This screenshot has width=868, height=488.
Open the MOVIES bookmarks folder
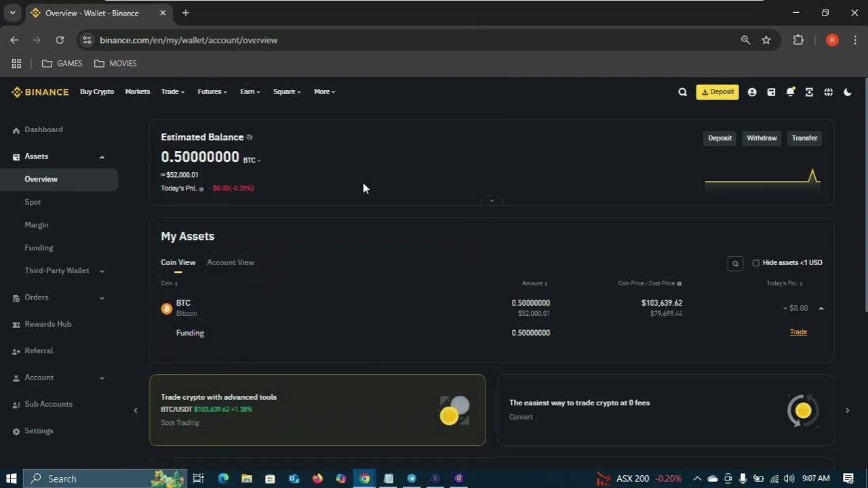click(x=115, y=64)
